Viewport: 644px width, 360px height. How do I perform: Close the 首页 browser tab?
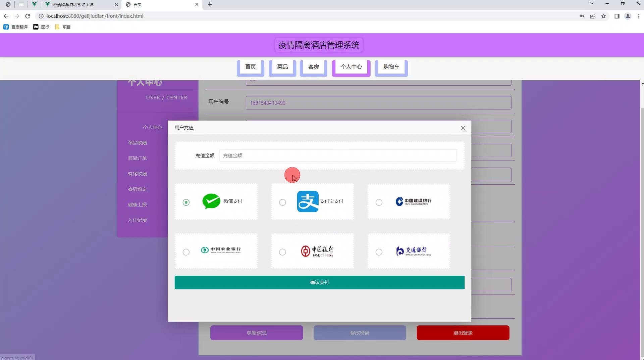pyautogui.click(x=197, y=4)
